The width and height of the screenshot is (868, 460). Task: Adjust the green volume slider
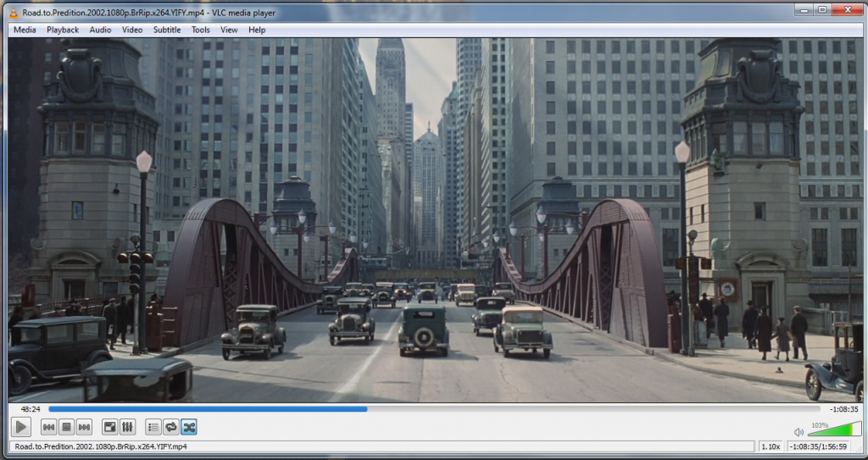pyautogui.click(x=834, y=429)
